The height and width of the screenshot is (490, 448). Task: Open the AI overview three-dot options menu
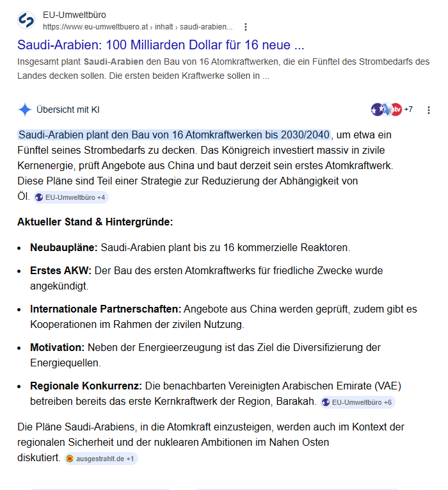429,110
